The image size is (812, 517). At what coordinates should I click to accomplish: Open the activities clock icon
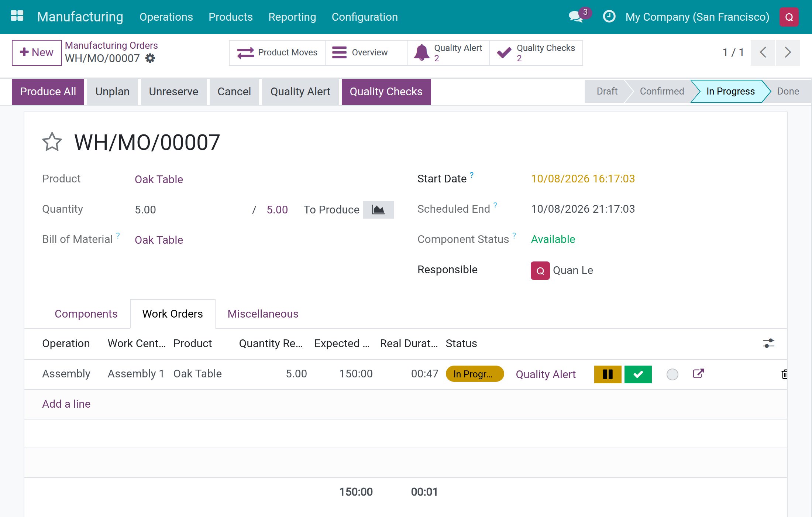(609, 17)
